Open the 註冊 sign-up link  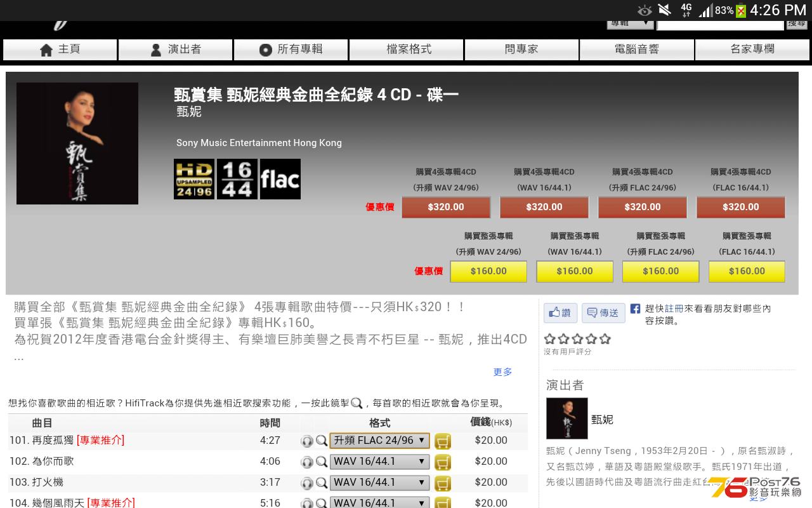point(674,309)
